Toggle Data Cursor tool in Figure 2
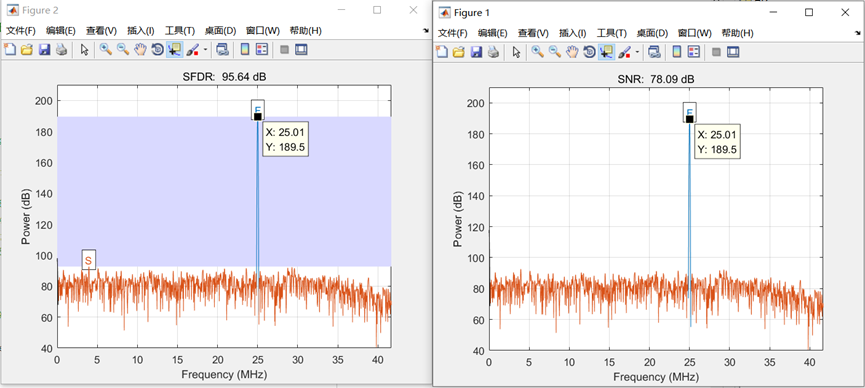The width and height of the screenshot is (865, 388). pyautogui.click(x=174, y=50)
